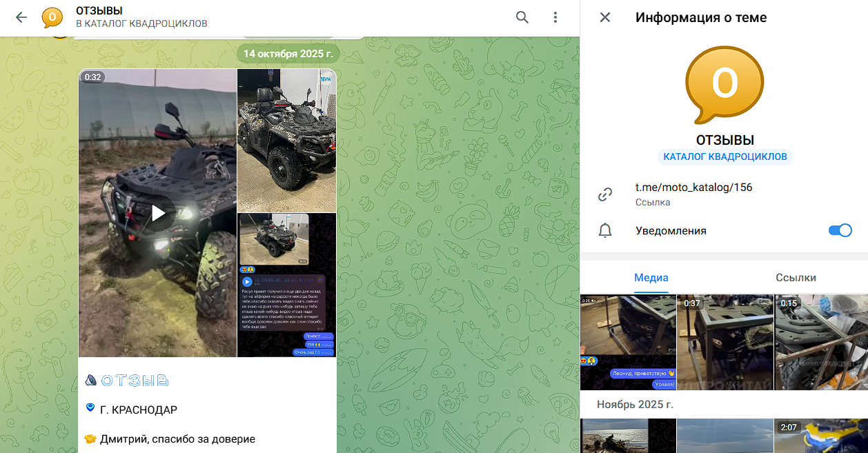Switch to the Ссылки tab
Viewport: 868px width, 453px height.
(796, 277)
